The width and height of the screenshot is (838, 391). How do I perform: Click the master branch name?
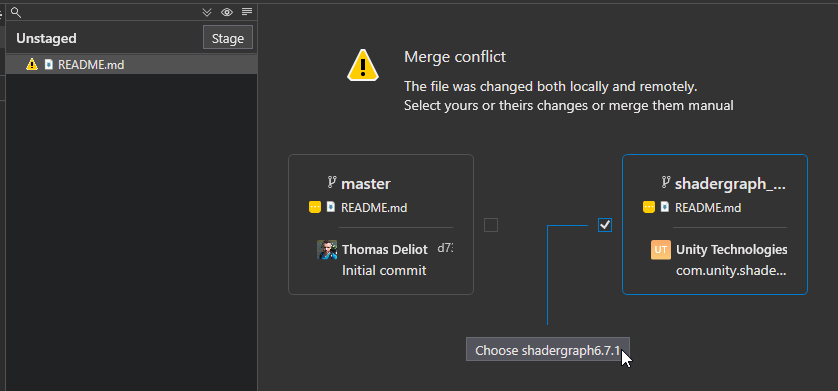pos(366,184)
